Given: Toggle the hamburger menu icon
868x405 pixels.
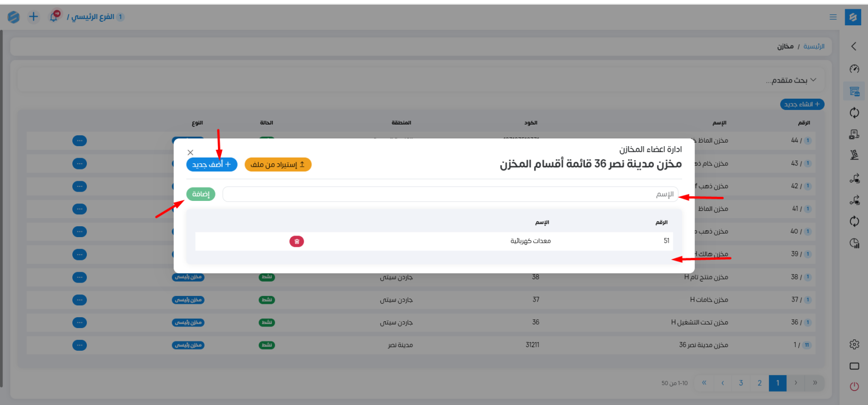Looking at the screenshot, I should [x=833, y=17].
